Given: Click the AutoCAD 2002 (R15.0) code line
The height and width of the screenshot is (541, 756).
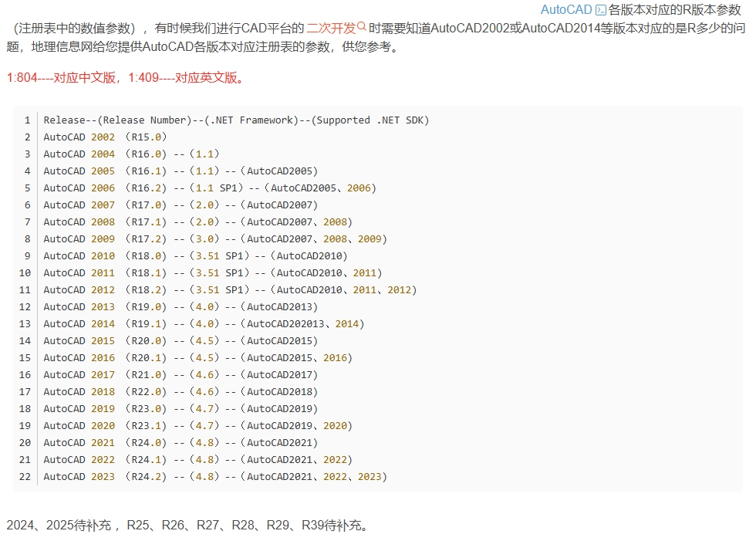Looking at the screenshot, I should 105,137.
